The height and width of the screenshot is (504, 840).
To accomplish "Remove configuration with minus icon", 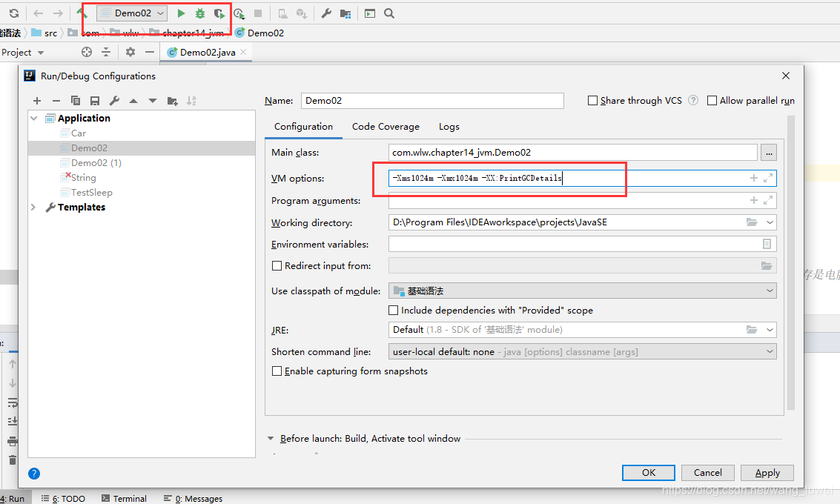I will pos(56,101).
